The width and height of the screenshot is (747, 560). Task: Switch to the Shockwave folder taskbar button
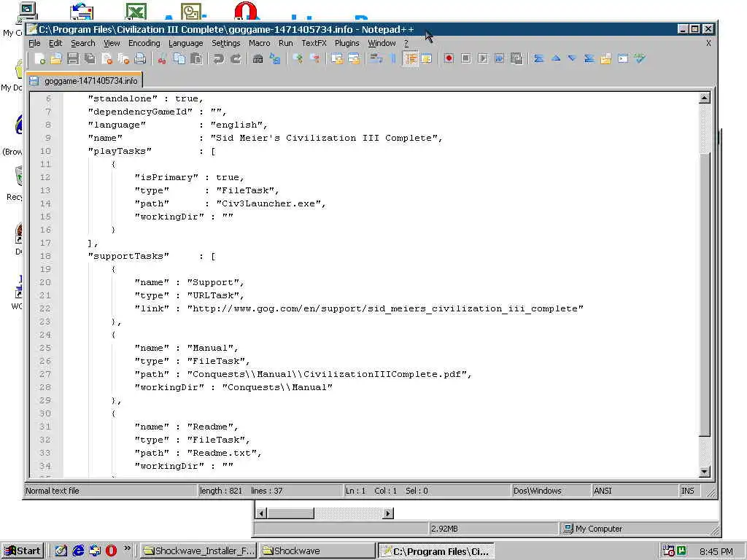tap(317, 551)
